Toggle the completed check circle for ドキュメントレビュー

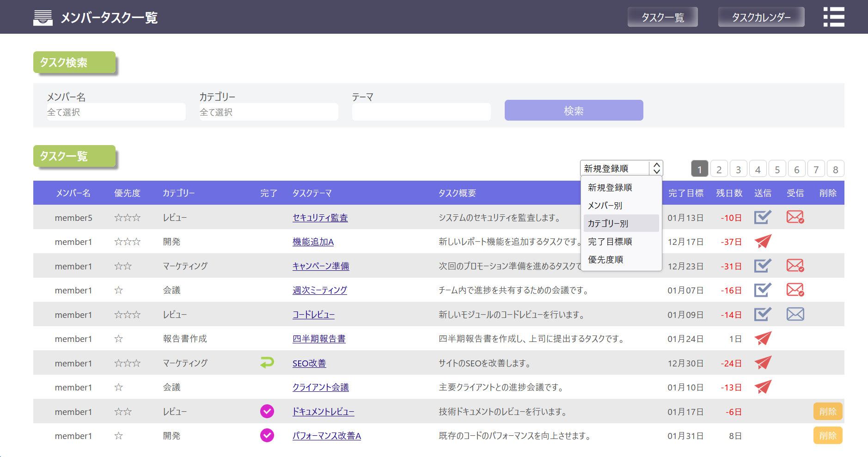[267, 411]
